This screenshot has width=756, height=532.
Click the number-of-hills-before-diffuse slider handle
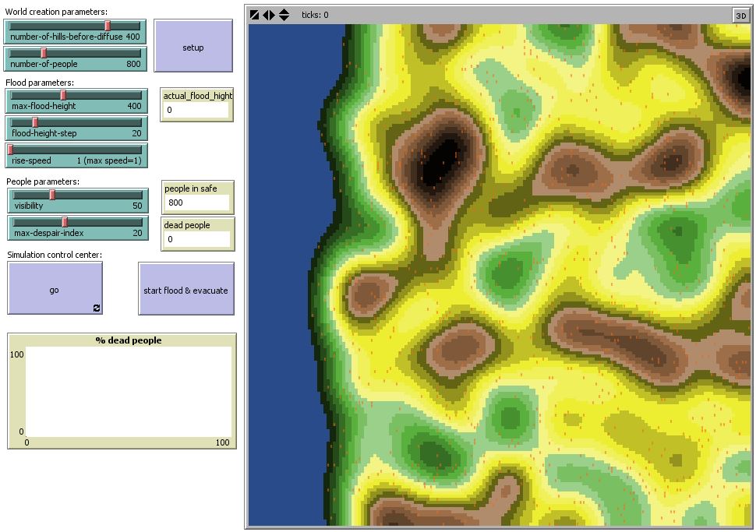coord(108,26)
